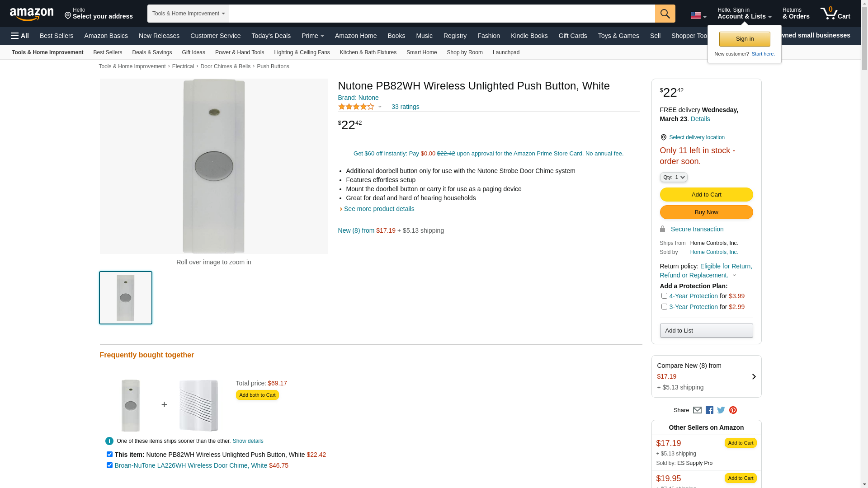Tick the 3-Year Protection plan checkbox
Viewport: 868px width, 488px height.
664,307
